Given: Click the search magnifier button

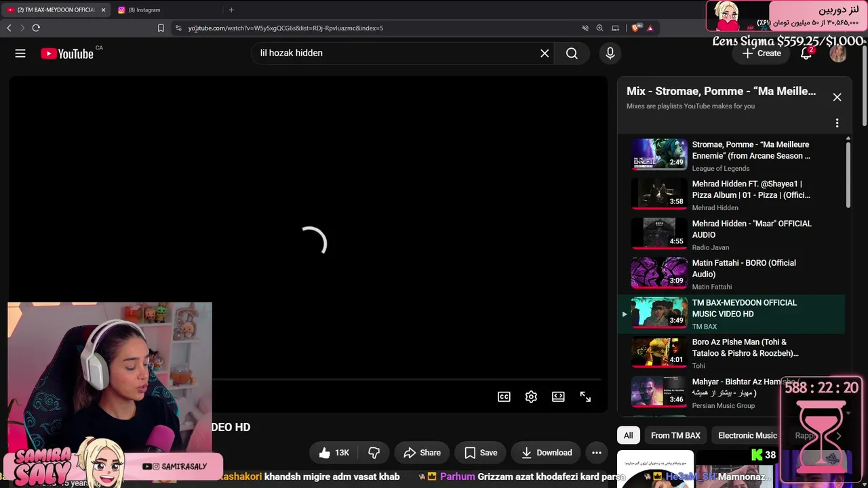Looking at the screenshot, I should [572, 54].
